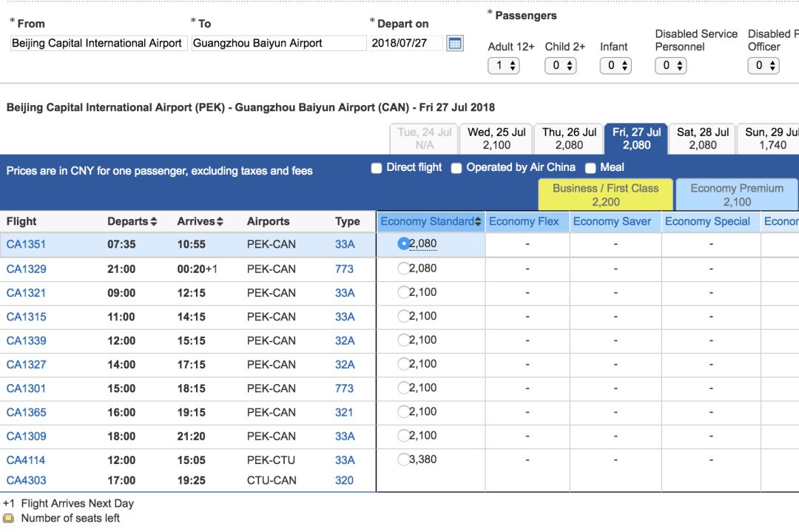Open the Business / First Class tab
Image resolution: width=799 pixels, height=532 pixels.
coord(605,195)
